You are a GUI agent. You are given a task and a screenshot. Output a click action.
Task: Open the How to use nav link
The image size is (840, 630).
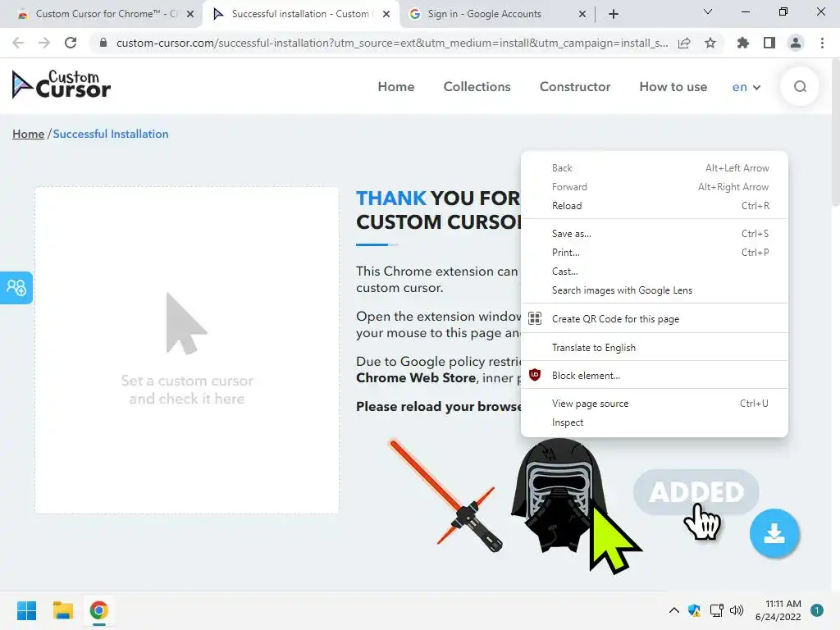click(673, 87)
